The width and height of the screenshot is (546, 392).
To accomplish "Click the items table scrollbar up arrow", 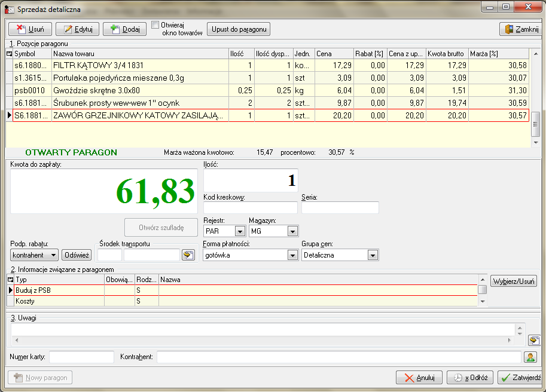I will tap(536, 54).
